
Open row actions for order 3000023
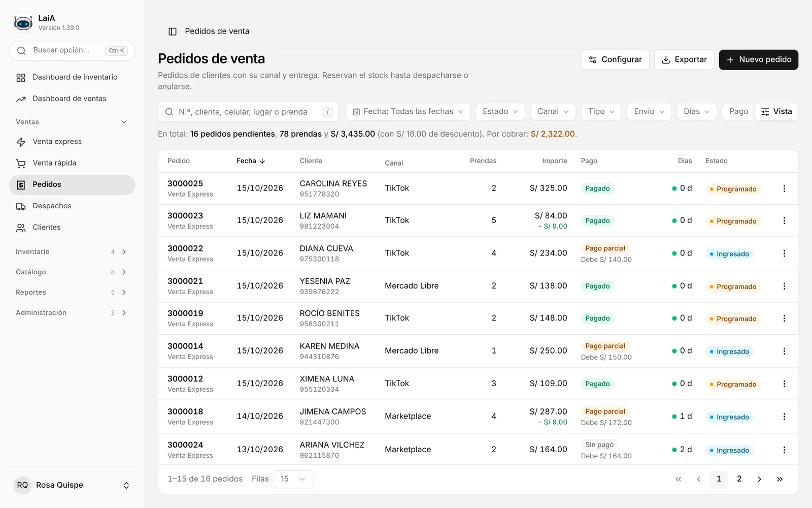784,221
